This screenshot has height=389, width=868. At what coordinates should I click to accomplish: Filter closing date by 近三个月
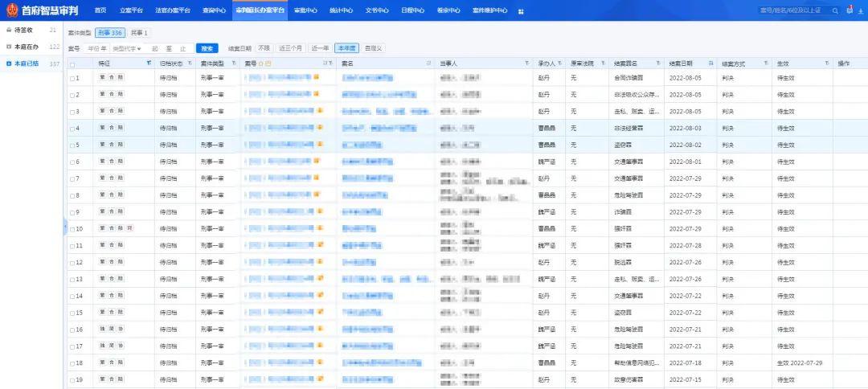[x=291, y=49]
